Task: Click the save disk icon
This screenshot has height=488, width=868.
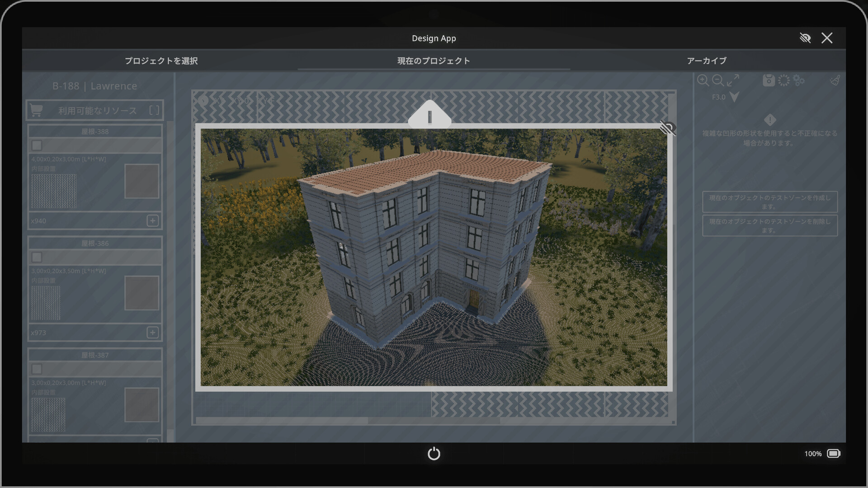Action: click(x=769, y=80)
